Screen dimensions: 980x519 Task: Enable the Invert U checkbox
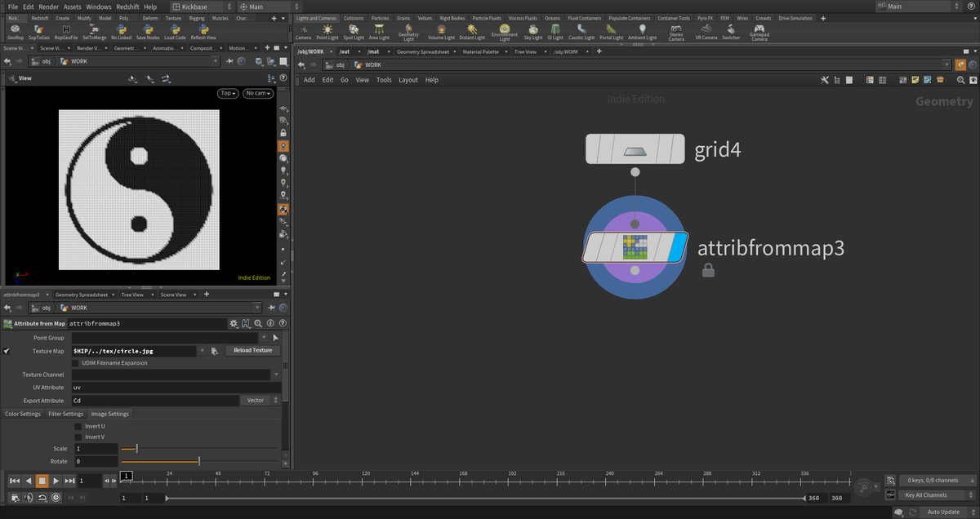[x=78, y=426]
